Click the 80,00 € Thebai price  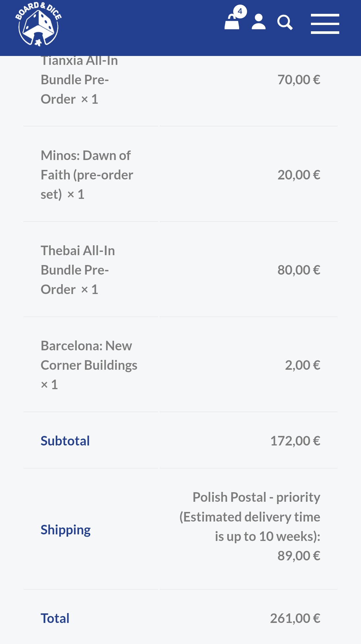coord(299,270)
